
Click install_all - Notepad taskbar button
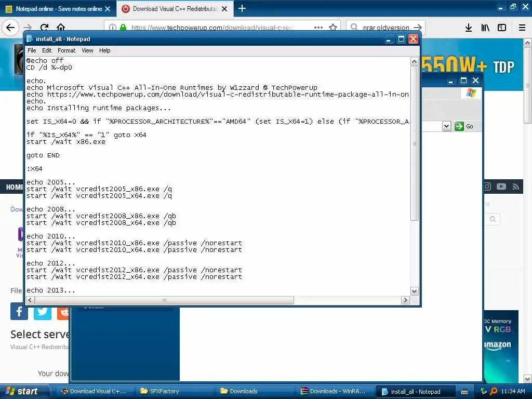point(415,392)
